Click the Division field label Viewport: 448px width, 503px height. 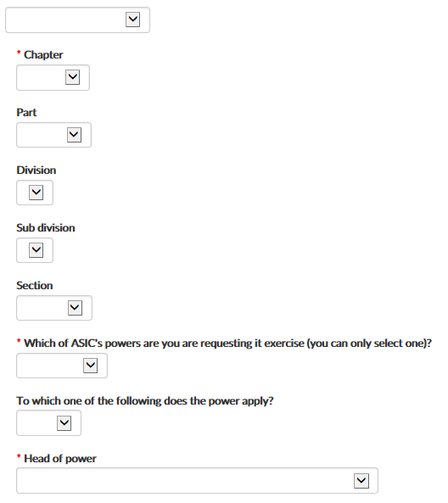36,170
